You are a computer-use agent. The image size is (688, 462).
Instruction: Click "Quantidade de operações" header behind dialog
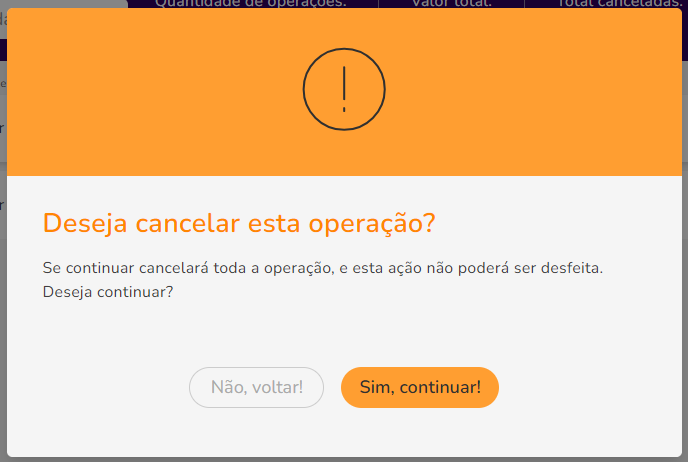coord(251,4)
